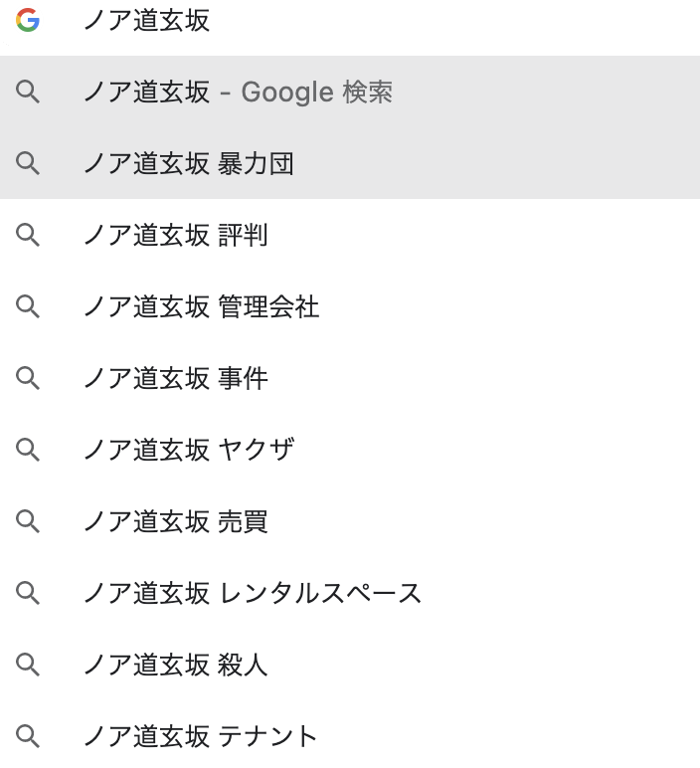Image resolution: width=700 pixels, height=768 pixels.
Task: Open suggestion 'ノア道玄坂 事件'
Action: click(350, 378)
